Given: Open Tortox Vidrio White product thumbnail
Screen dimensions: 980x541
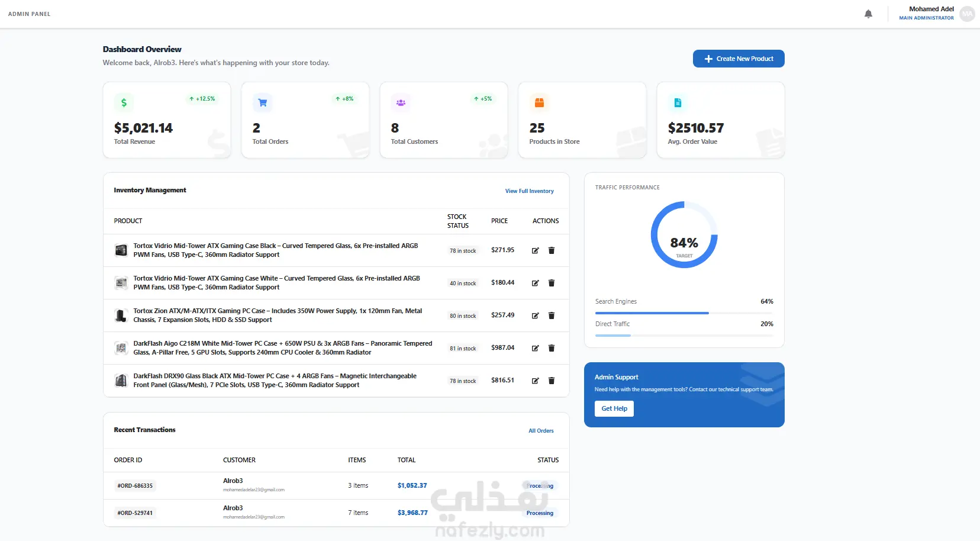Looking at the screenshot, I should [x=121, y=283].
